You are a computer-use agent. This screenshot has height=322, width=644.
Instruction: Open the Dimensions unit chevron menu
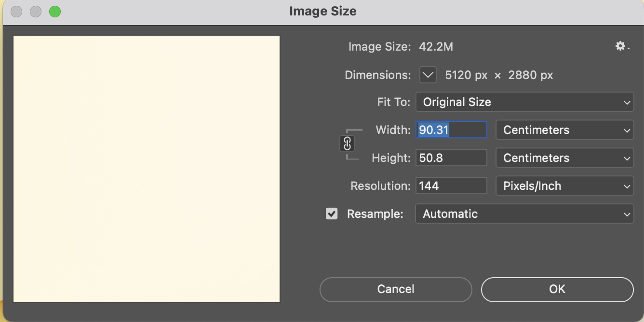point(428,75)
